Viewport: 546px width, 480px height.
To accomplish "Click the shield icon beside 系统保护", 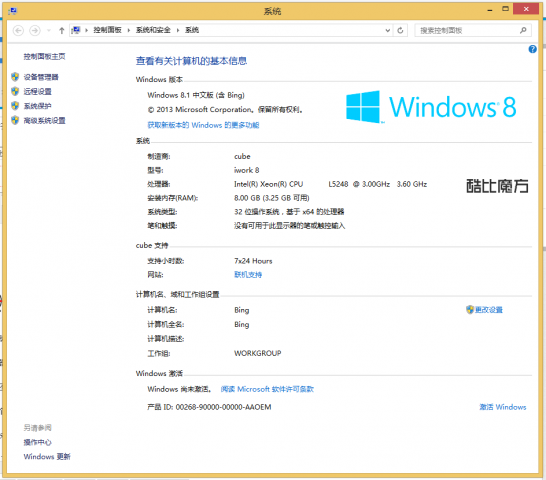I will coord(15,106).
